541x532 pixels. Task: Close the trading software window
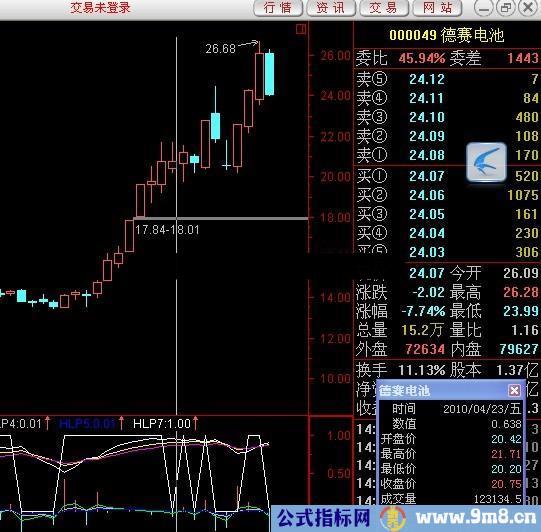pyautogui.click(x=528, y=8)
